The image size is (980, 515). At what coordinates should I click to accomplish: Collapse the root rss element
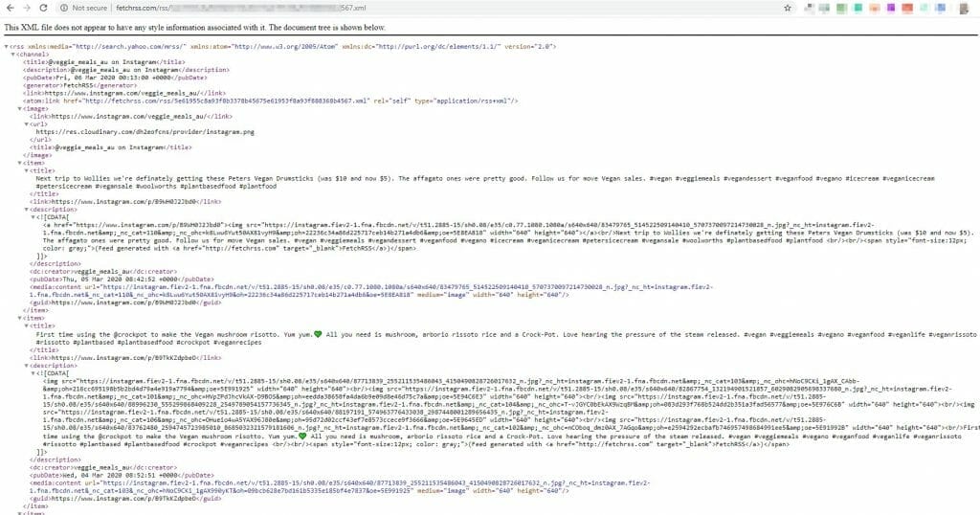pyautogui.click(x=7, y=47)
